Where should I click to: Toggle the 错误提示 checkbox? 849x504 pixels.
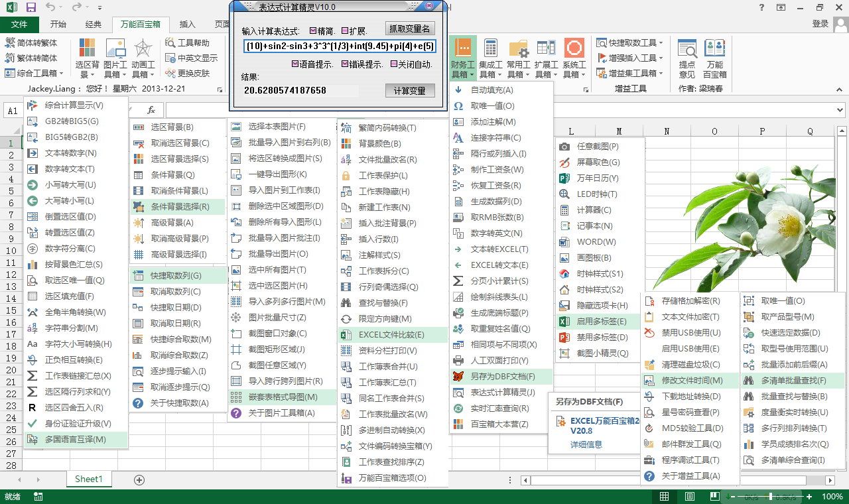[x=345, y=64]
